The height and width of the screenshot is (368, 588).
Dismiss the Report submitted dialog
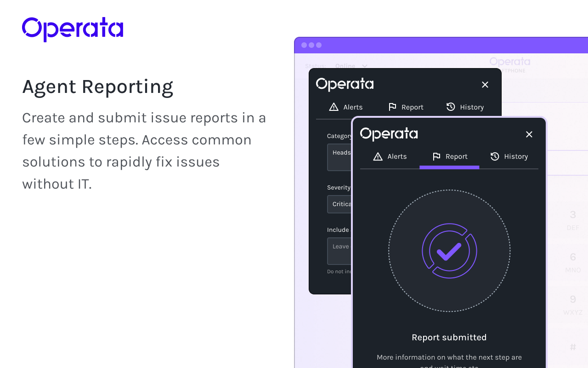529,134
